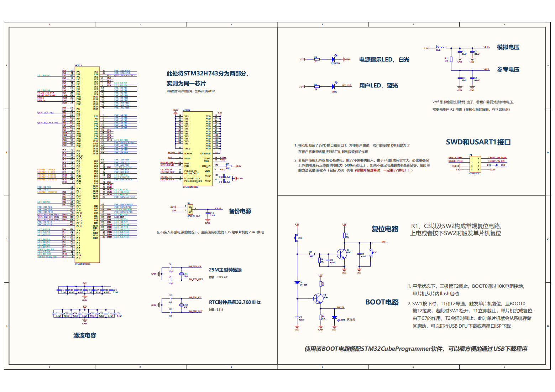Click the '滤波电容' heading
555x392 pixels.
85,335
